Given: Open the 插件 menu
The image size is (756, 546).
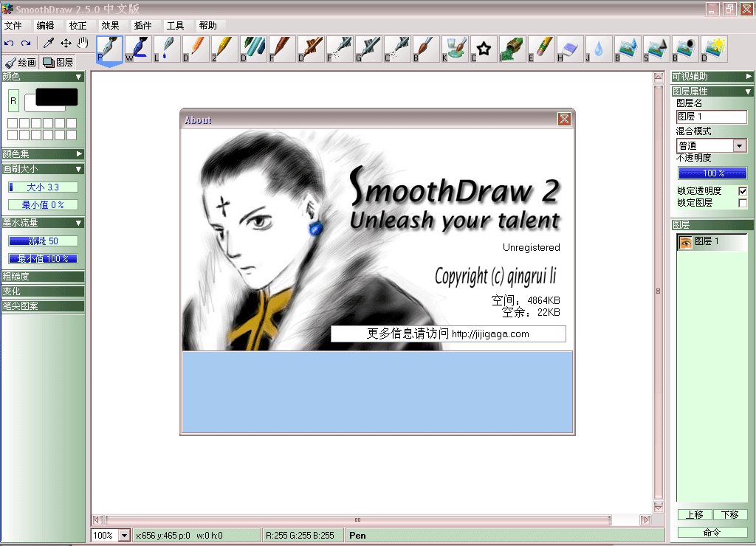Looking at the screenshot, I should [x=142, y=26].
